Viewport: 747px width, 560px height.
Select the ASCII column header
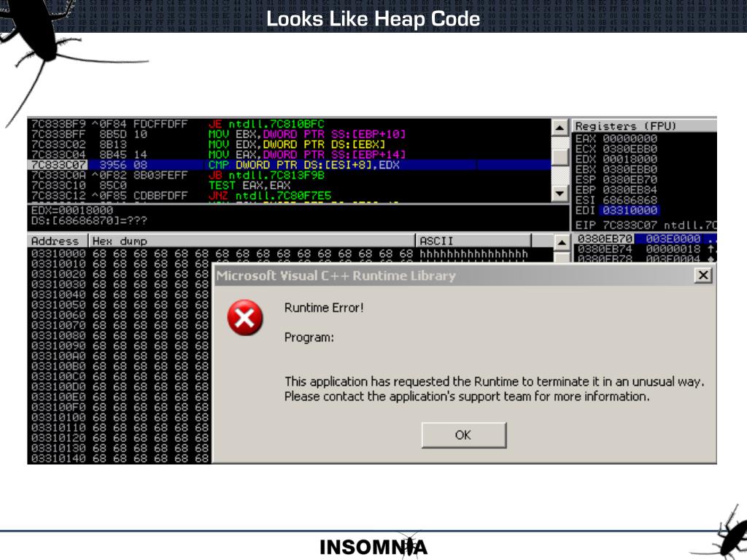(x=473, y=241)
